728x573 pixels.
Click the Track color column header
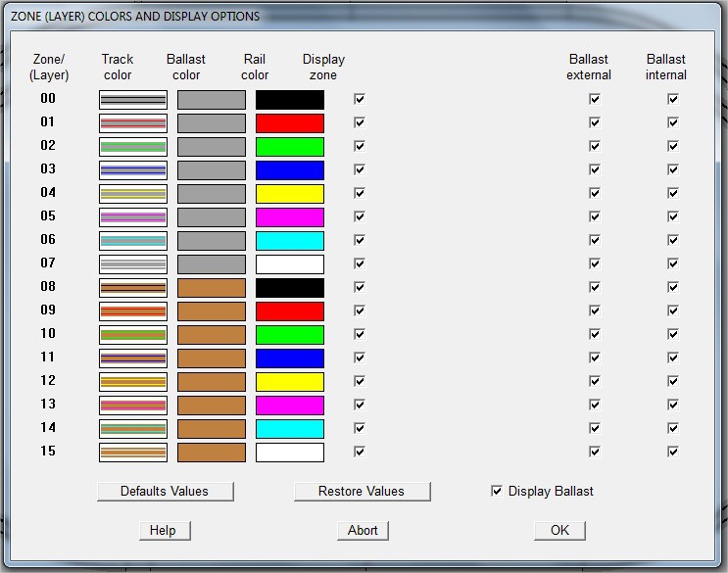[118, 68]
